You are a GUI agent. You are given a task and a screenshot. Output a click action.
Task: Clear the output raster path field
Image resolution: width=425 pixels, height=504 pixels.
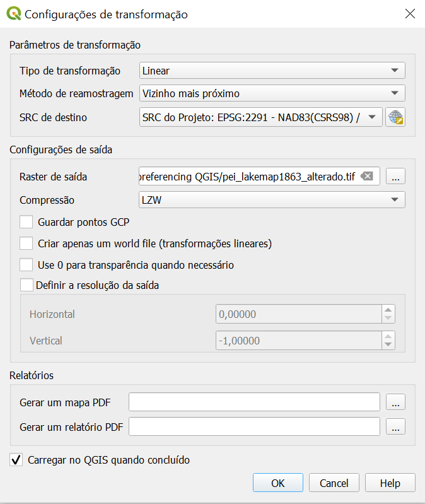pos(368,177)
